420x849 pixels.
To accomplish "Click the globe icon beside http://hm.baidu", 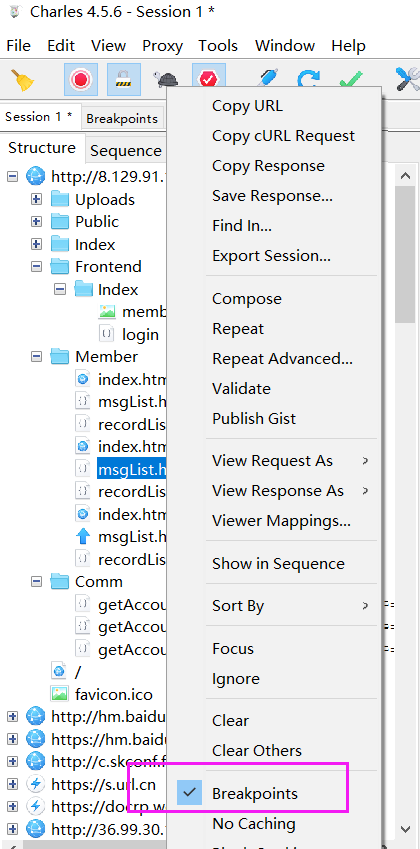I will click(36, 716).
